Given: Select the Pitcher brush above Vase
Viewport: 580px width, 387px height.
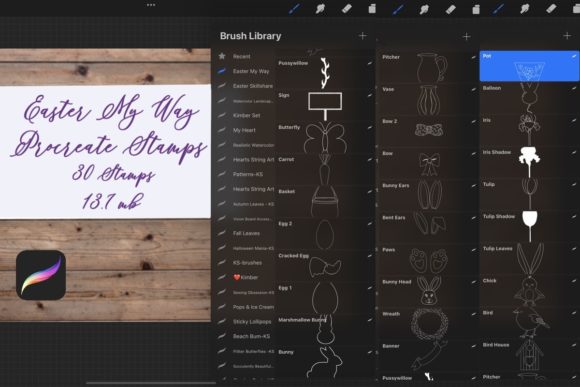Looking at the screenshot, I should coord(429,67).
